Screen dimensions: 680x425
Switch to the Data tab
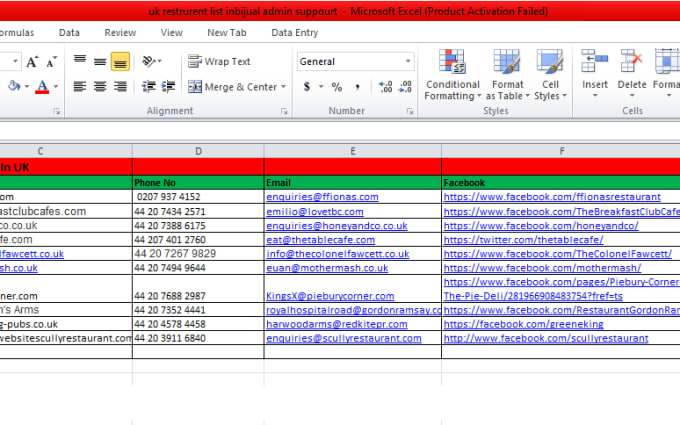pos(69,33)
